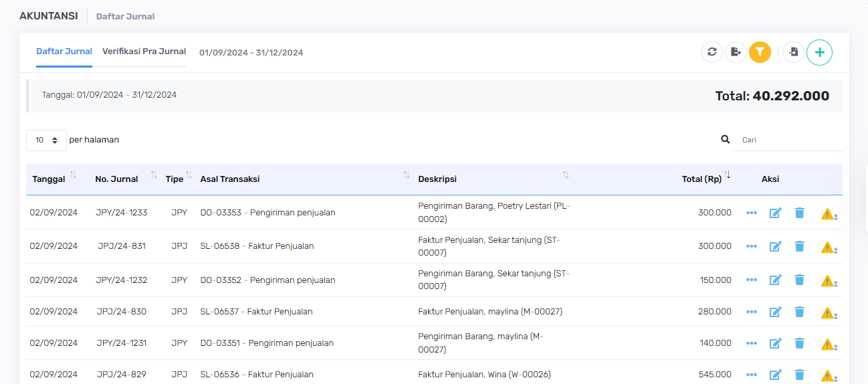Click the warning icon on JPY/24-1232
Image resolution: width=868 pixels, height=384 pixels.
coord(829,281)
